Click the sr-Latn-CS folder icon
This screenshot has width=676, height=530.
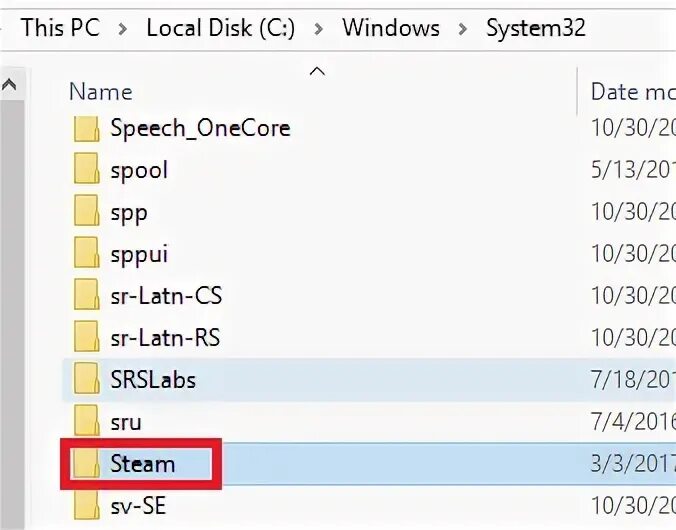tap(87, 296)
